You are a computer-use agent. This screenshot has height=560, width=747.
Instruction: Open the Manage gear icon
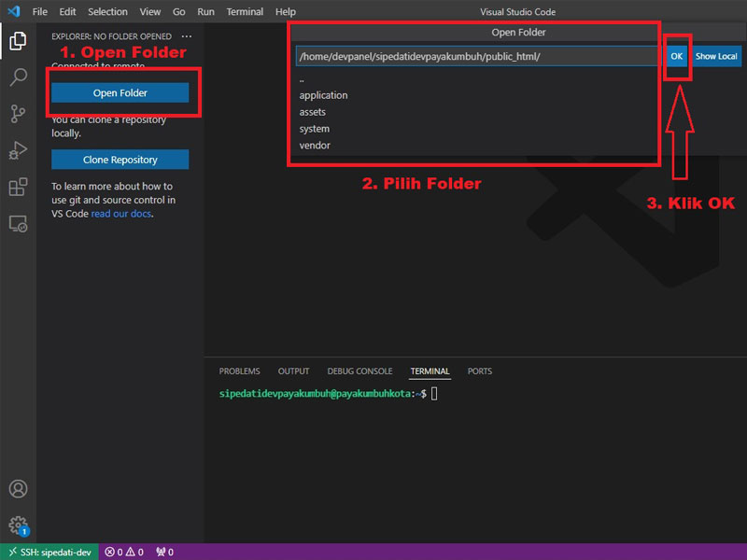pyautogui.click(x=18, y=525)
